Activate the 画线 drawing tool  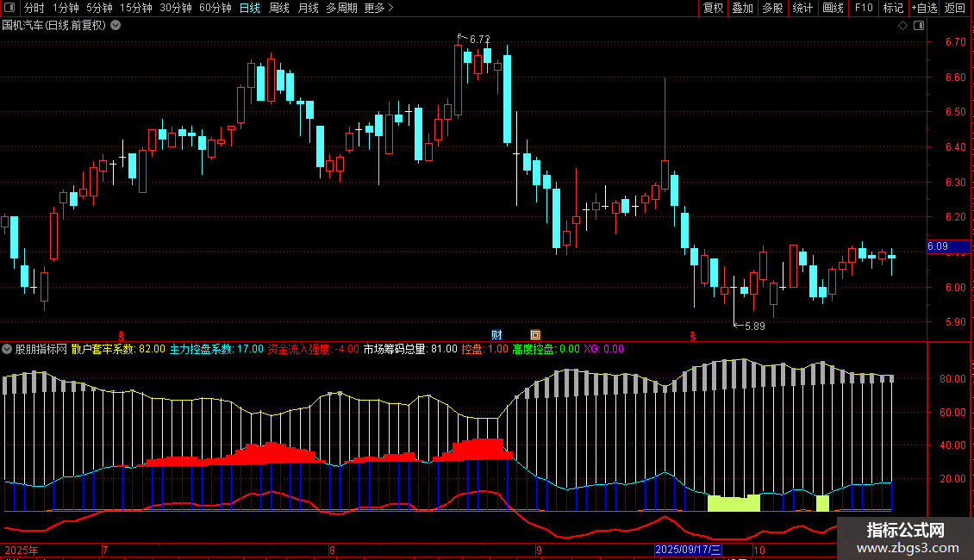[833, 8]
